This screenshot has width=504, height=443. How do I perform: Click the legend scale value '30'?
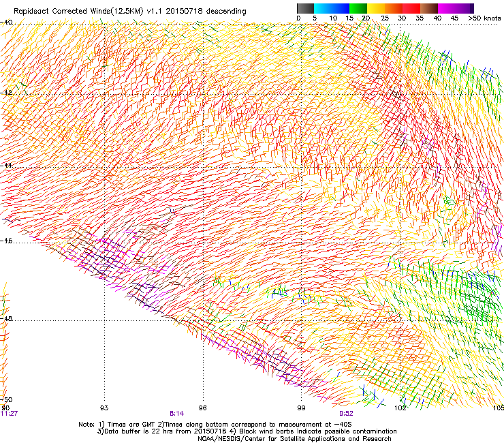pyautogui.click(x=402, y=18)
